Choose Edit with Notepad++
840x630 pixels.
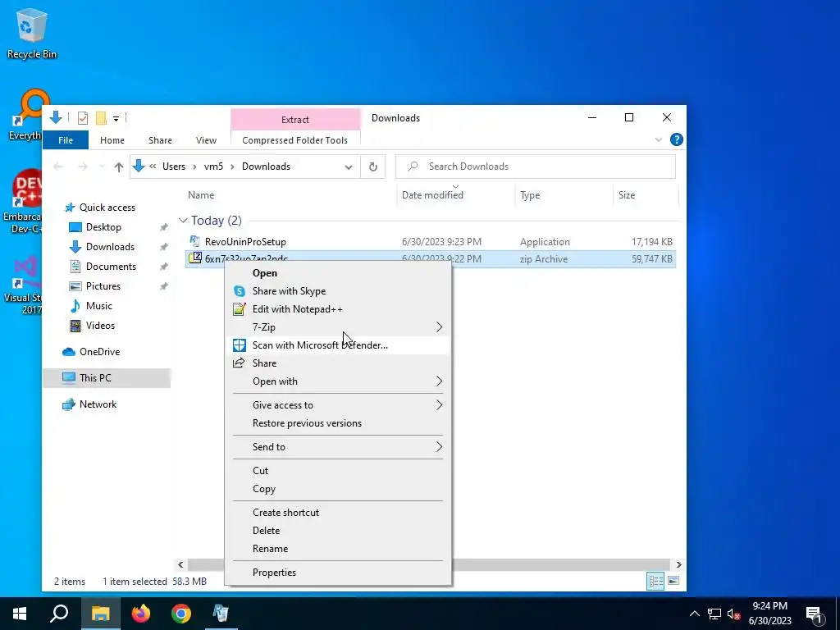[338, 309]
